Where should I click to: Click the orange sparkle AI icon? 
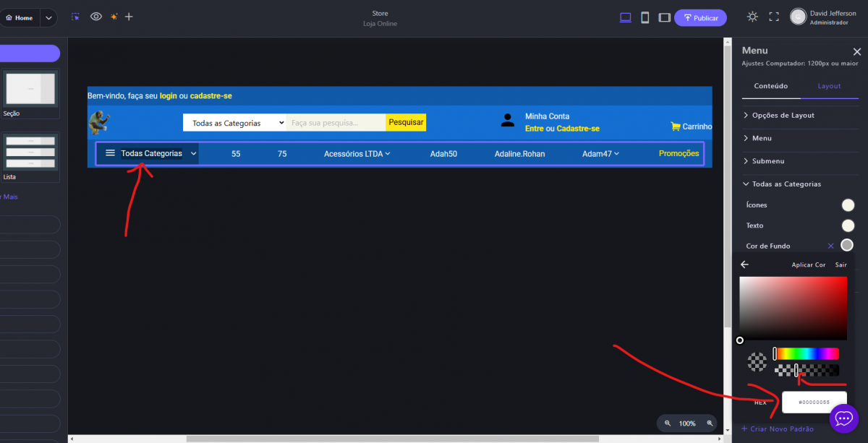pyautogui.click(x=114, y=17)
